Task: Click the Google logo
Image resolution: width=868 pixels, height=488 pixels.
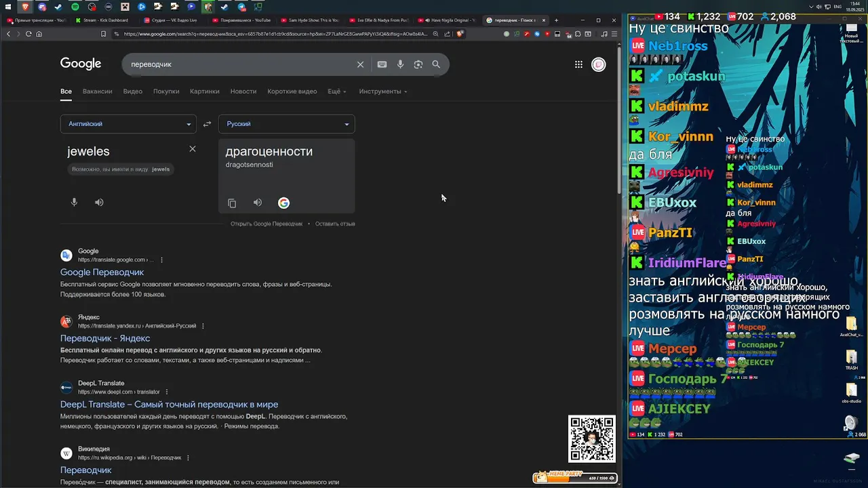Action: 81,64
